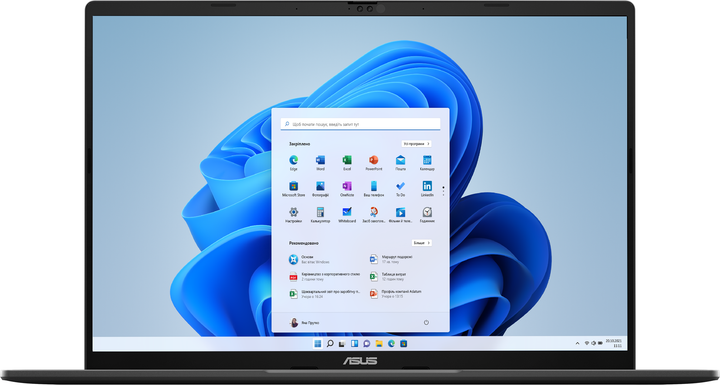720x385 pixels.
Task: Open OneNote in pinned apps
Action: tap(347, 188)
